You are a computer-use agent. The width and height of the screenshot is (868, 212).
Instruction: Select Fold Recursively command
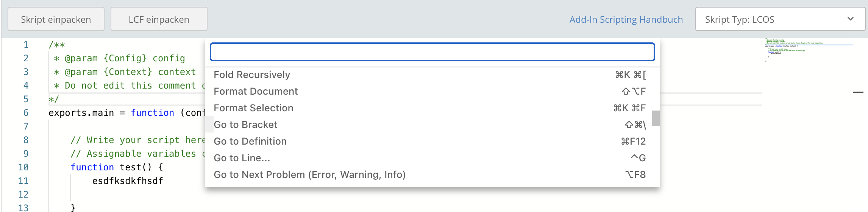tap(252, 75)
